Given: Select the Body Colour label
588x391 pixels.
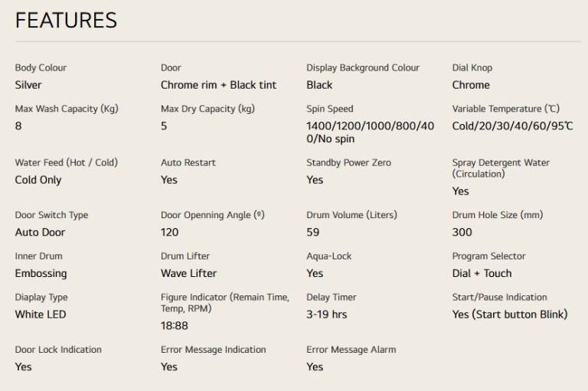Looking at the screenshot, I should click(41, 68).
